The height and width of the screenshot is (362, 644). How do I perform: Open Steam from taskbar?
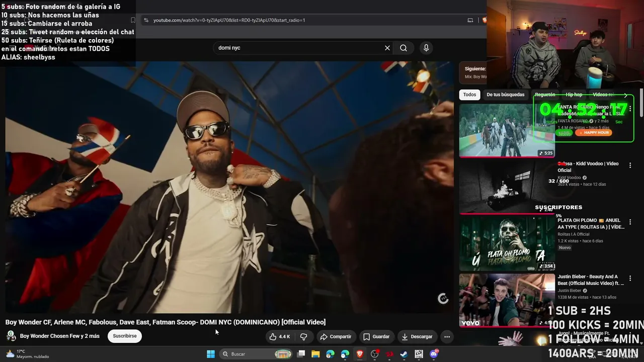[404, 354]
